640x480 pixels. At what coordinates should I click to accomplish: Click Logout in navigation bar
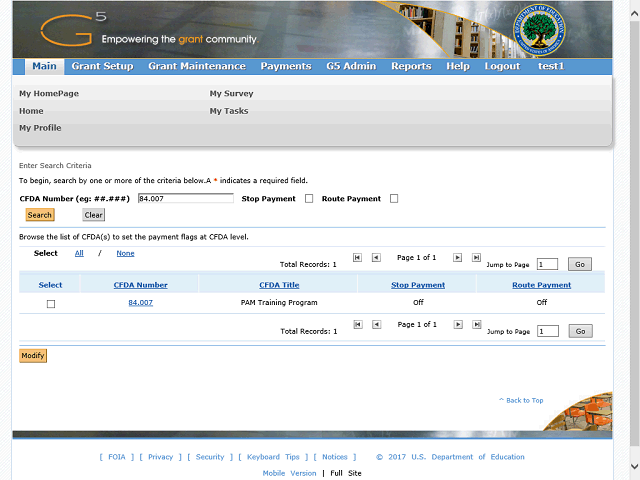point(502,66)
